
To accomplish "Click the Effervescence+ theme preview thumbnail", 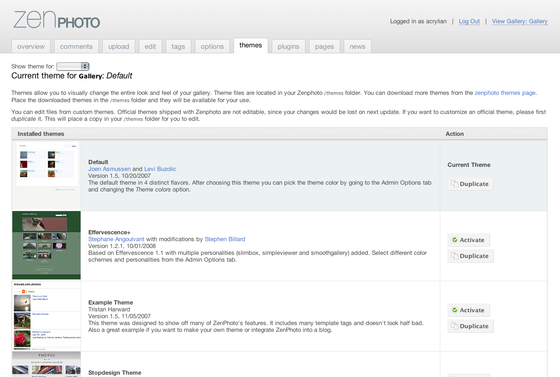I will 46,245.
